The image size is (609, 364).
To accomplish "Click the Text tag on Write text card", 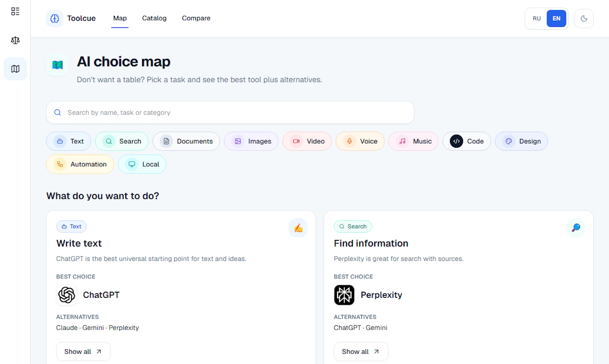I will [72, 226].
